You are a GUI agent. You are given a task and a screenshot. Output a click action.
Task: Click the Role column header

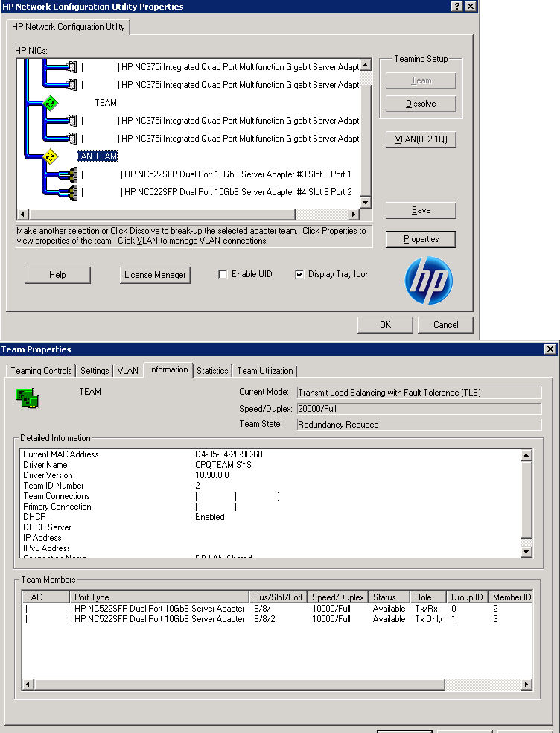click(428, 597)
